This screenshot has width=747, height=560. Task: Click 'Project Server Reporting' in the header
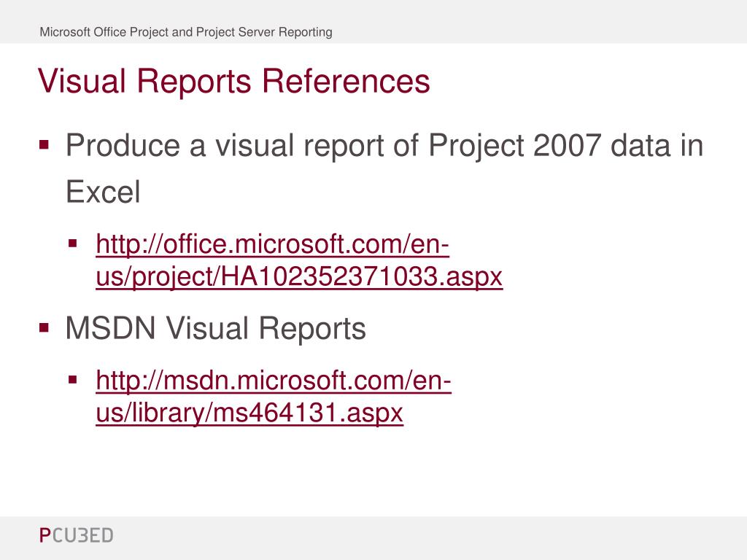coord(264,32)
